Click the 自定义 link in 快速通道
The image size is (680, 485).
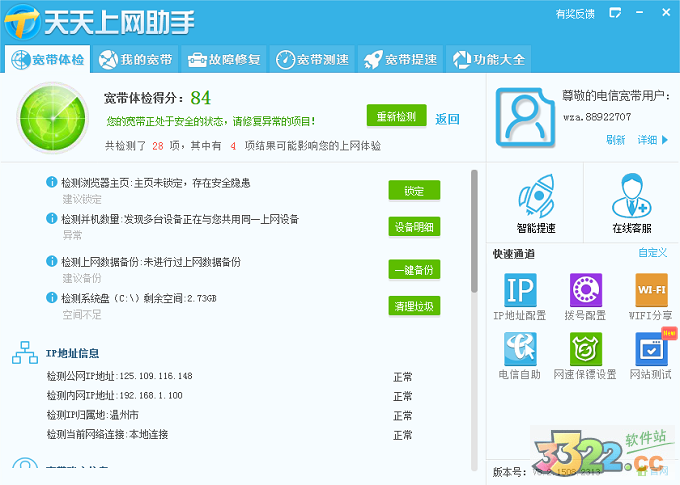click(x=652, y=253)
